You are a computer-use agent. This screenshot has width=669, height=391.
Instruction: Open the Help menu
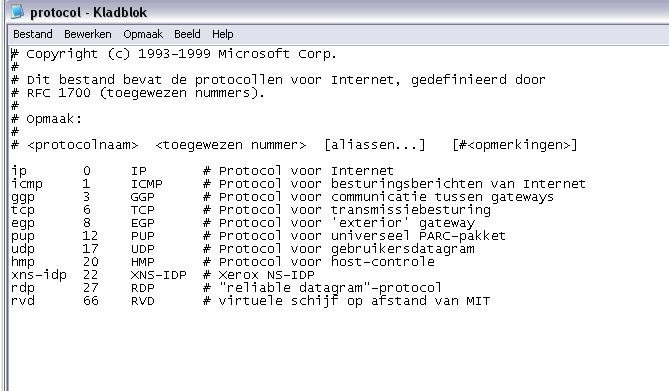point(223,34)
